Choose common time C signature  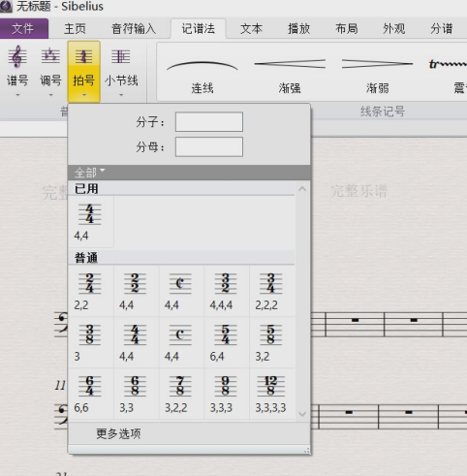[x=181, y=342]
